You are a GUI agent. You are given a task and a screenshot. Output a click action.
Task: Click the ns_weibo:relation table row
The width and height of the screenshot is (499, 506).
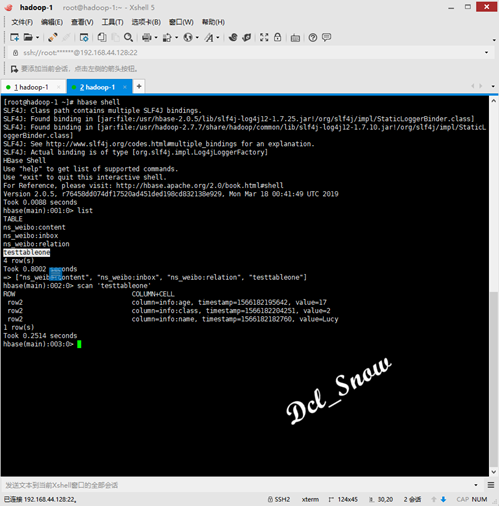point(36,244)
